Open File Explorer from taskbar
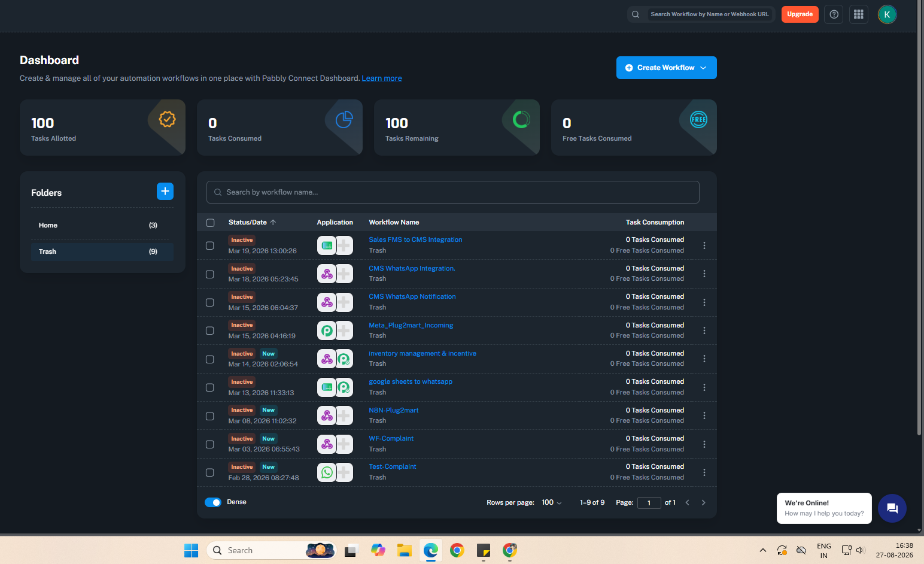The height and width of the screenshot is (564, 924). [404, 550]
